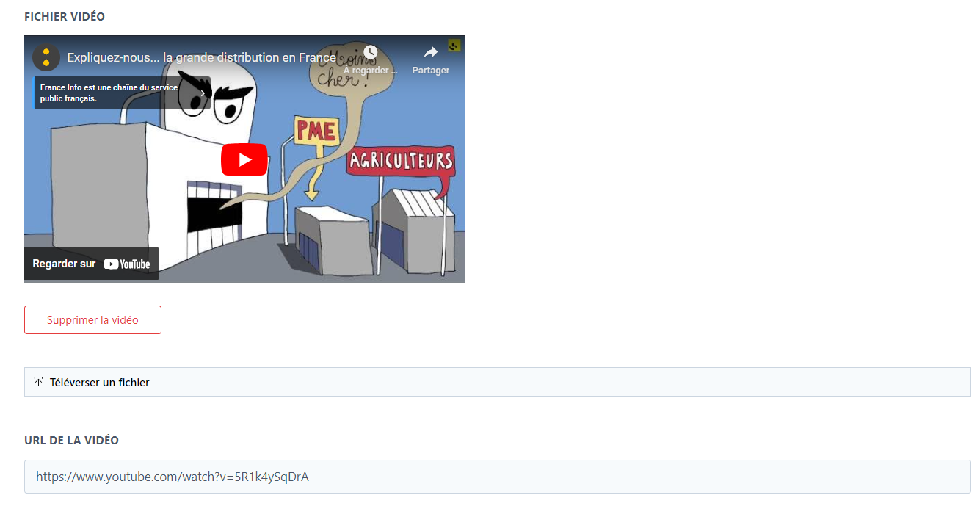Click the France Info channel avatar icon
This screenshot has width=980, height=506.
(x=46, y=57)
